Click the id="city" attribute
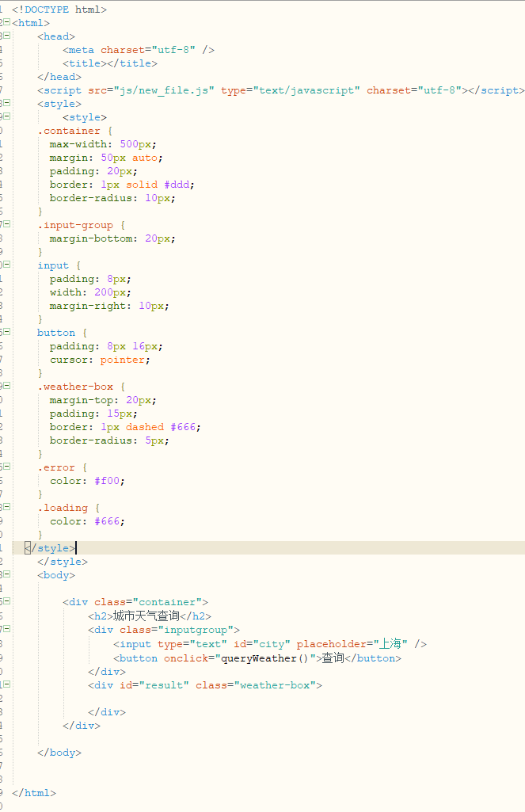Viewport: 525px width, 812px height. [x=261, y=644]
